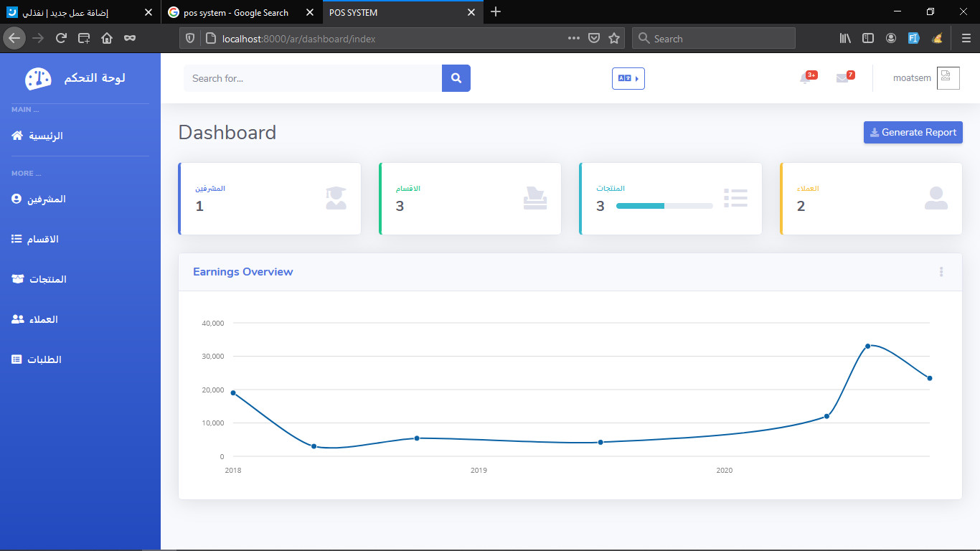The width and height of the screenshot is (980, 551).
Task: Click the person icon on العملاء card
Action: coord(936,198)
